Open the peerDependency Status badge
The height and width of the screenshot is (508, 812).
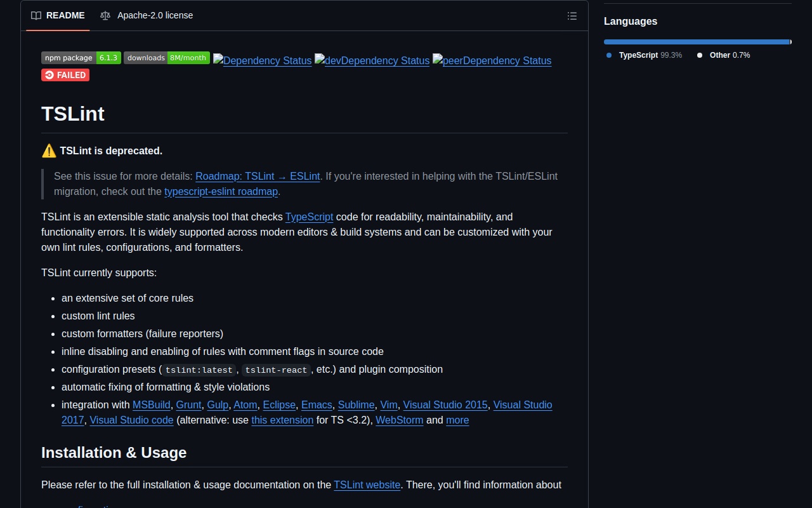click(x=492, y=61)
